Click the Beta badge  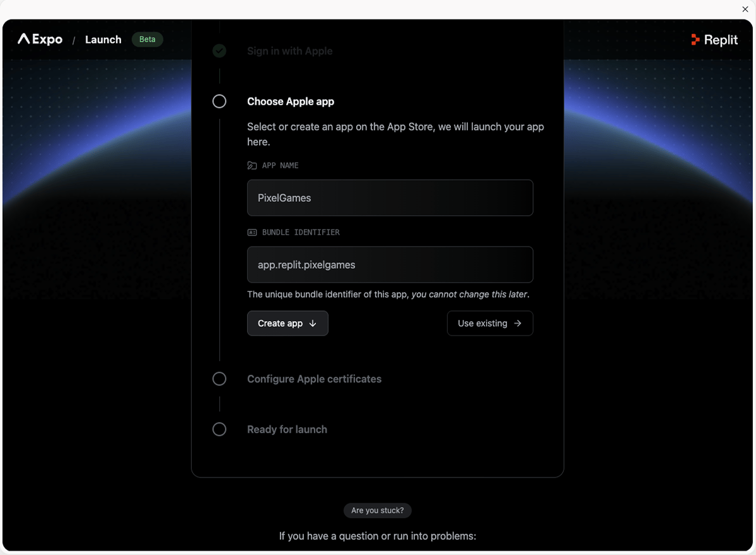(147, 39)
